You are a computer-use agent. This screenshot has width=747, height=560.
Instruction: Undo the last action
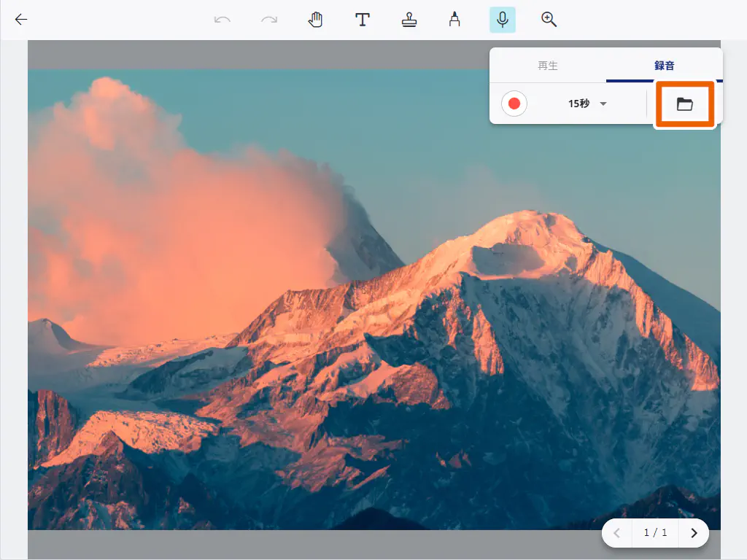[x=222, y=20]
